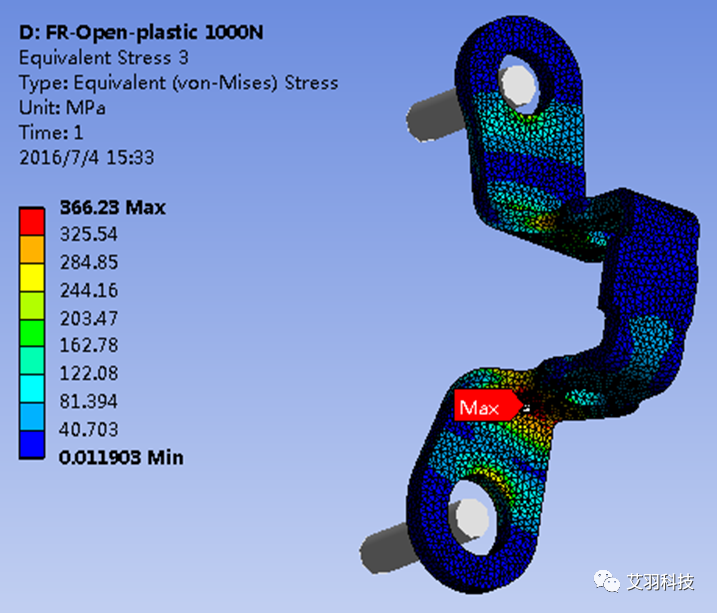Click the red Max probe label
717x613 pixels.
point(488,405)
